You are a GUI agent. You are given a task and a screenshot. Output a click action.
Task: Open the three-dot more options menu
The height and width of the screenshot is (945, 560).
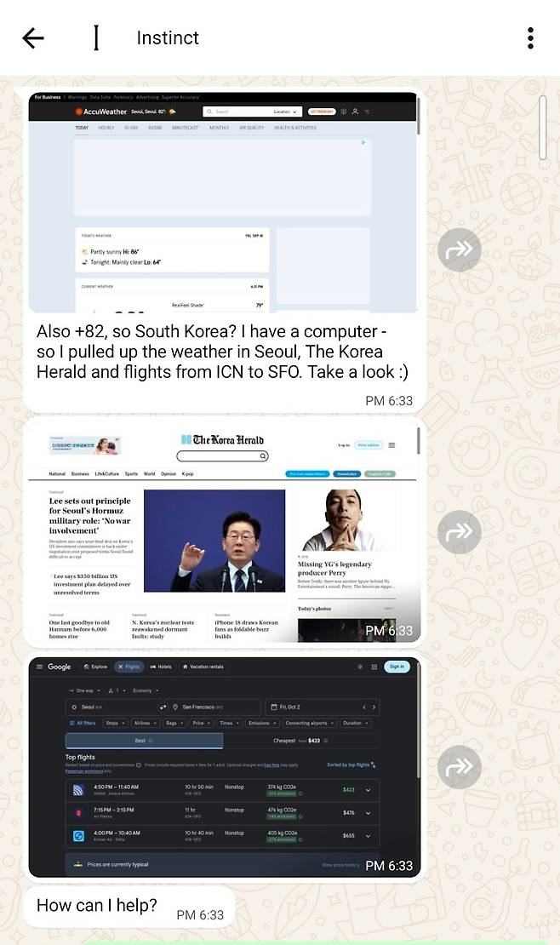tap(530, 38)
